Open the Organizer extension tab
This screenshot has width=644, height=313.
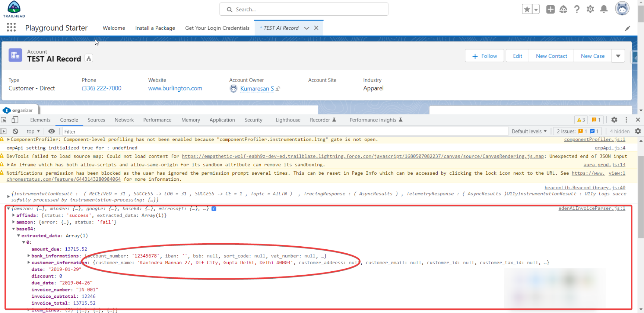[19, 110]
